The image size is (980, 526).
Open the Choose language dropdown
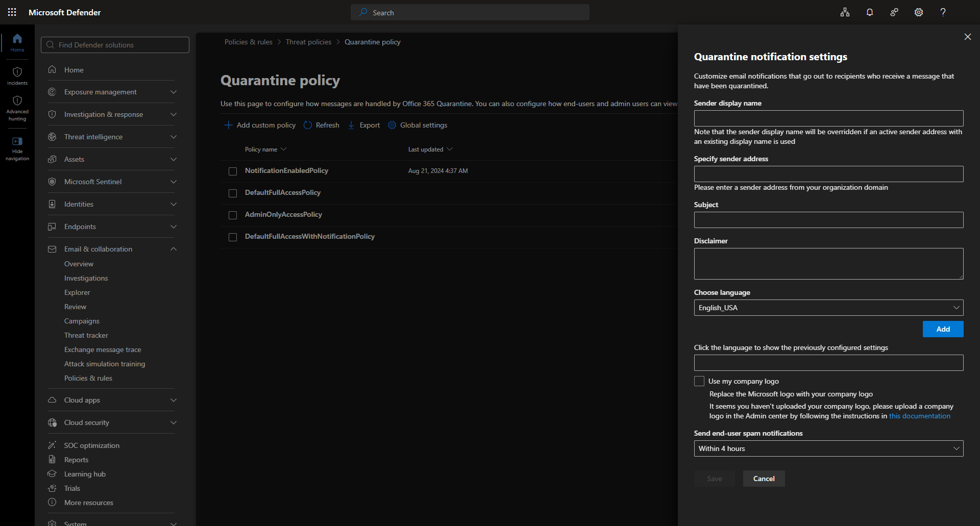click(x=829, y=308)
